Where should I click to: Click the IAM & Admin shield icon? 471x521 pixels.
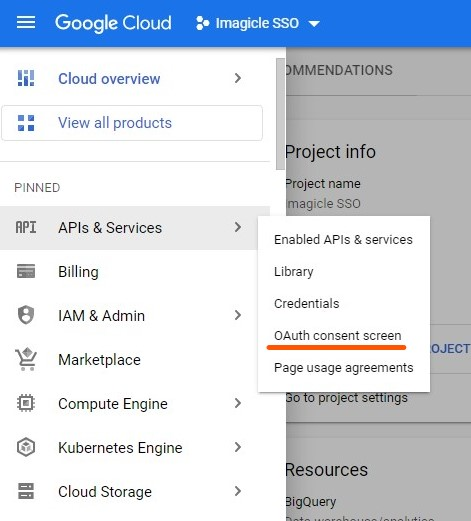point(26,315)
